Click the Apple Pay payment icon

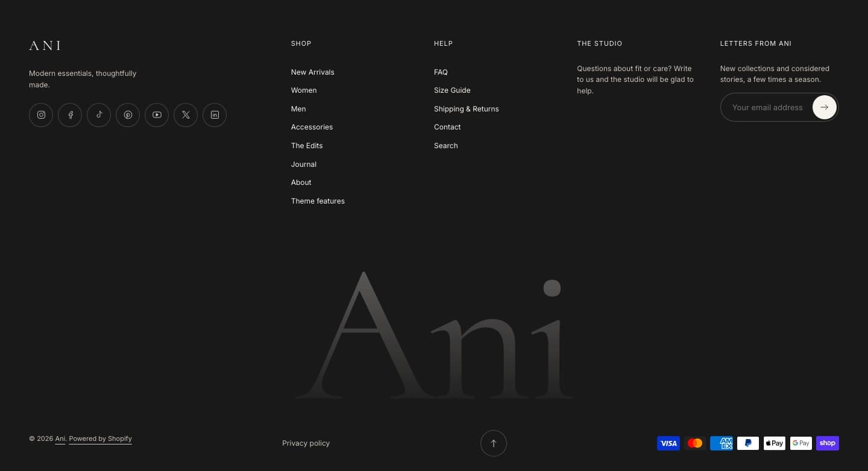[775, 443]
